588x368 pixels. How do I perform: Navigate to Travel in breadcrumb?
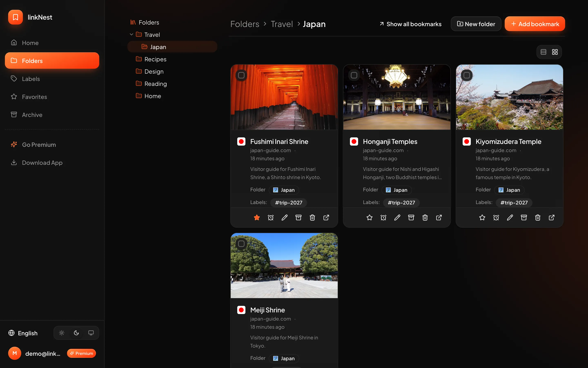[x=282, y=24]
